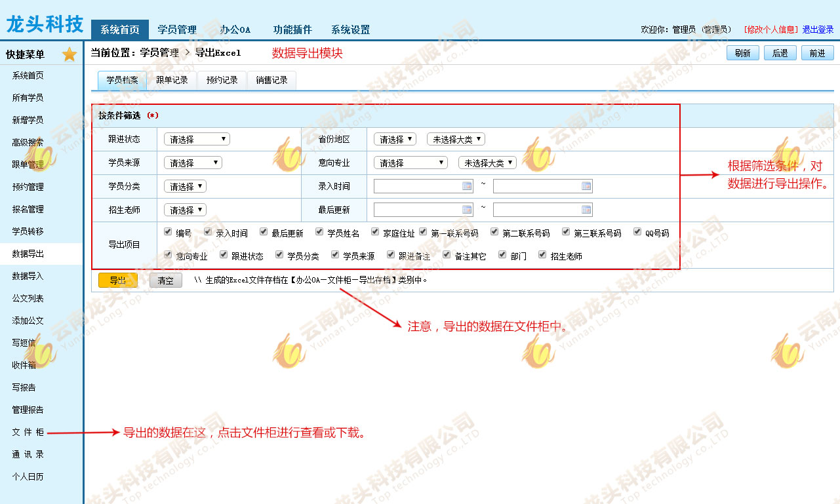Click the star icon beside 快捷菜单
Image resolution: width=840 pixels, height=504 pixels.
coord(70,54)
